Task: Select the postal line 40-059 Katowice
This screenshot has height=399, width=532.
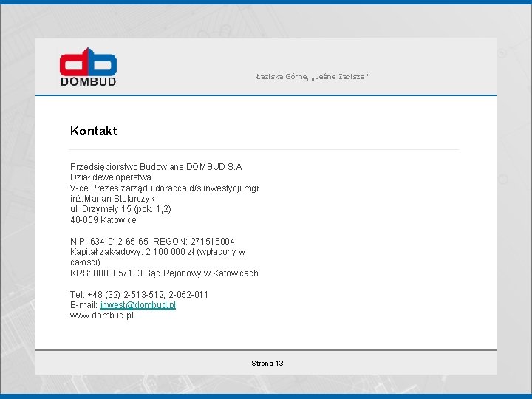Action: pyautogui.click(x=103, y=220)
